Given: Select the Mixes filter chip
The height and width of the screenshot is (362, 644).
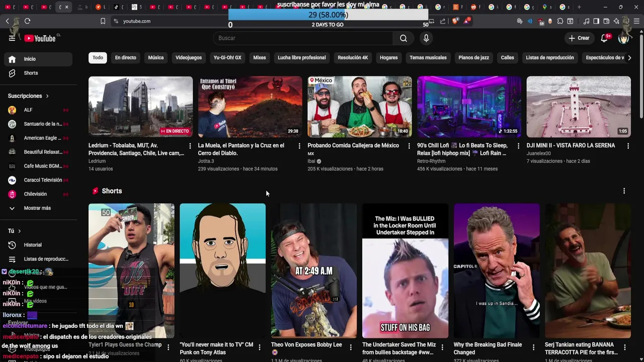Looking at the screenshot, I should [260, 58].
